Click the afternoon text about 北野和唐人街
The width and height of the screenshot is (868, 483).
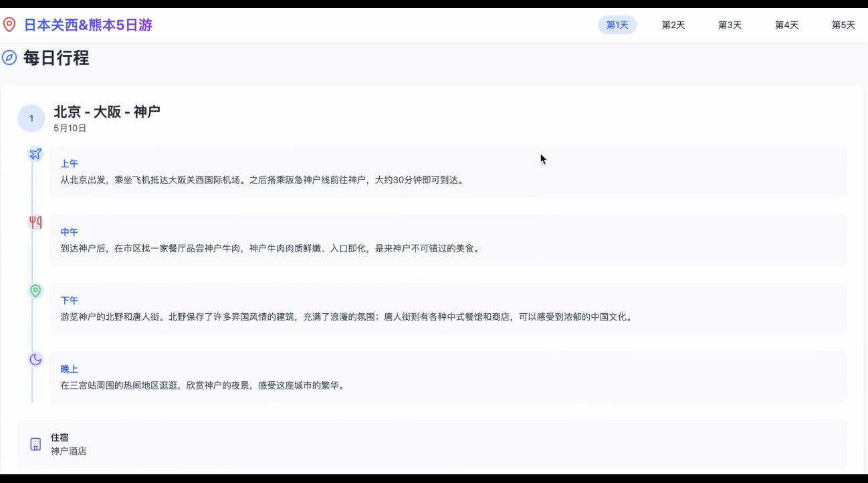click(346, 317)
